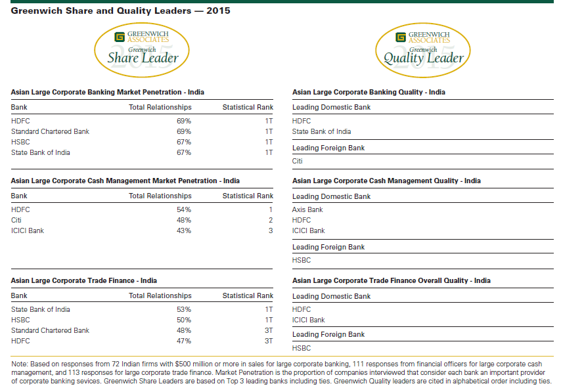The image size is (561, 392).
Task: Click Standard Chartered Bank in Banking Market Penetration table
Action: click(x=50, y=131)
